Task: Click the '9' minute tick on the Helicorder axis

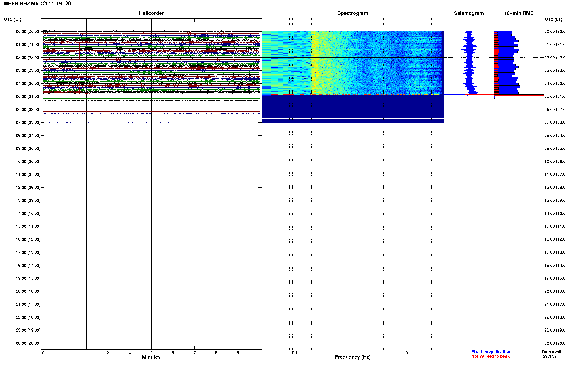Action: [238, 353]
